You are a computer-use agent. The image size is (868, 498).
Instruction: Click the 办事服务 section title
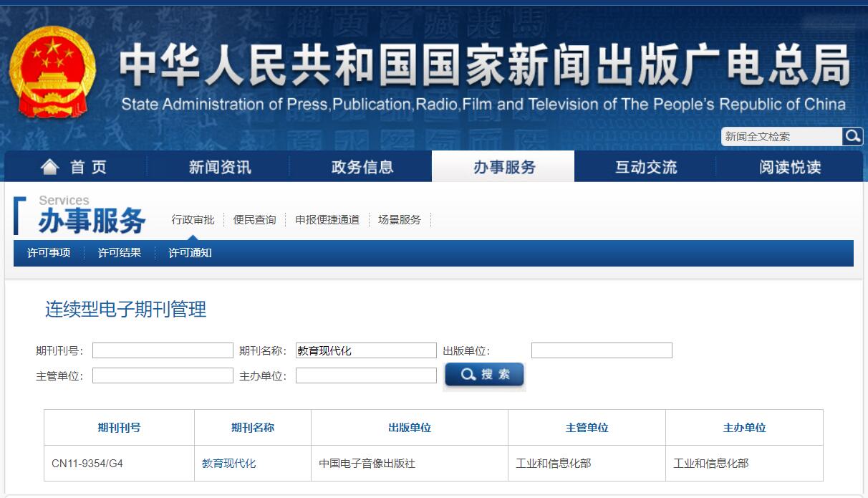(x=92, y=221)
